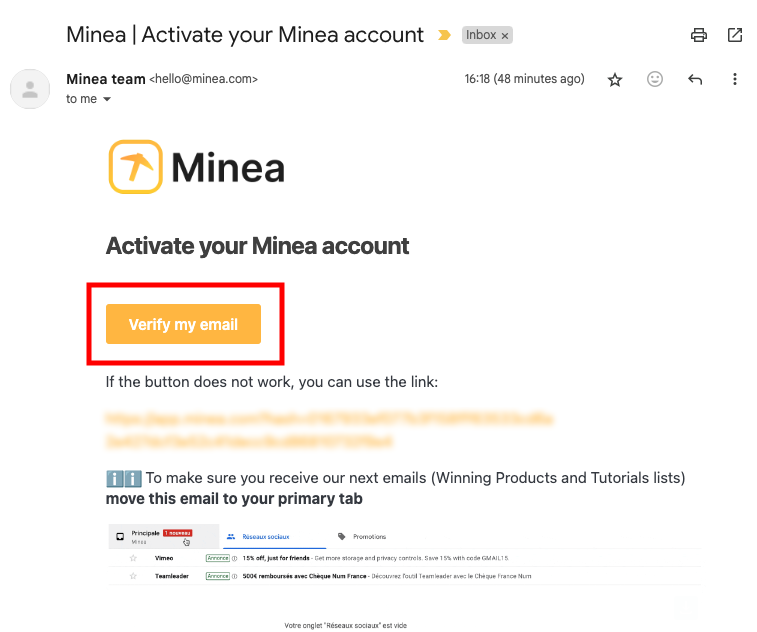Open the embedded Gmail tabs screenshot image

pyautogui.click(x=405, y=558)
